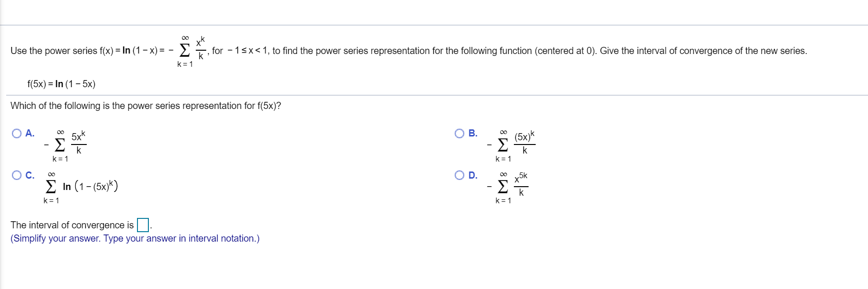Image resolution: width=868 pixels, height=289 pixels.
Task: Click 'The interval of convergence is' text
Action: click(71, 225)
